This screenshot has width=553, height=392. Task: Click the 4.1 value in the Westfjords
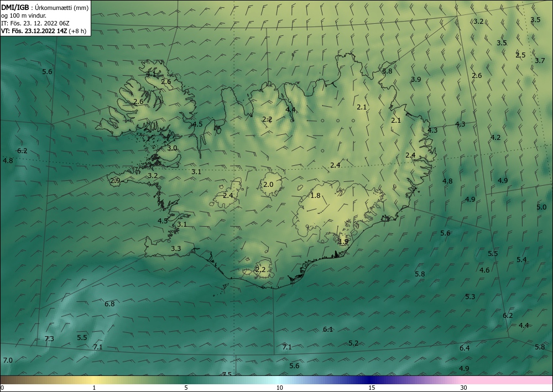[x=152, y=75]
